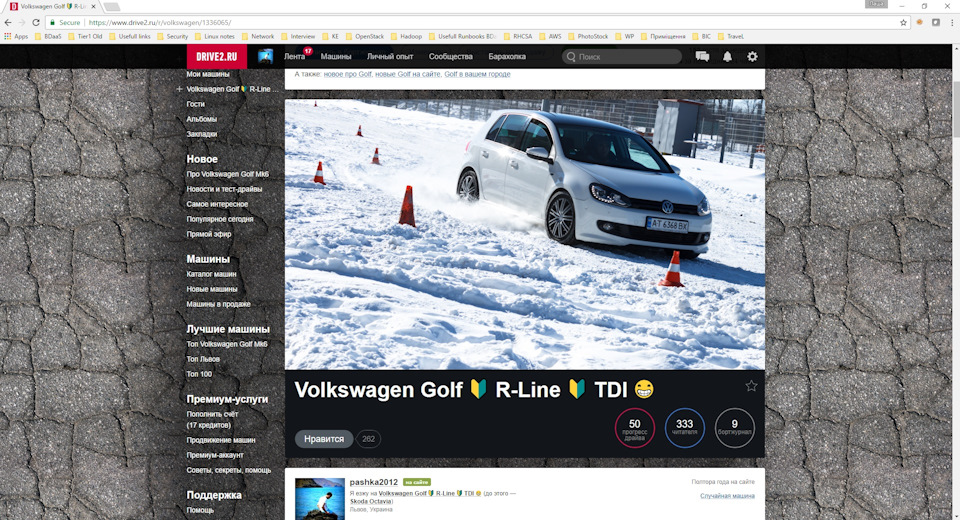The height and width of the screenshot is (520, 960).
Task: Open 'Новости и тест-драйвы' in the sidebar
Action: [224, 189]
